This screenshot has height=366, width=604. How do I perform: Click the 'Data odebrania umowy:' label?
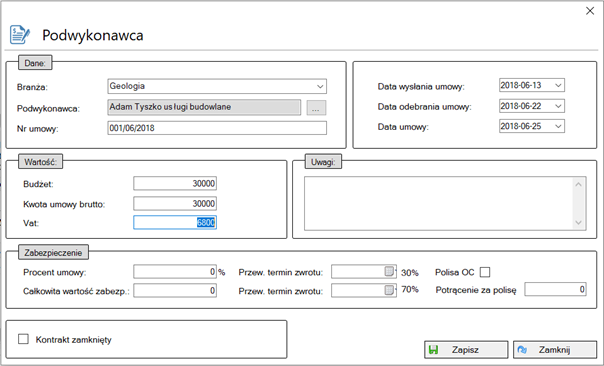pyautogui.click(x=424, y=107)
